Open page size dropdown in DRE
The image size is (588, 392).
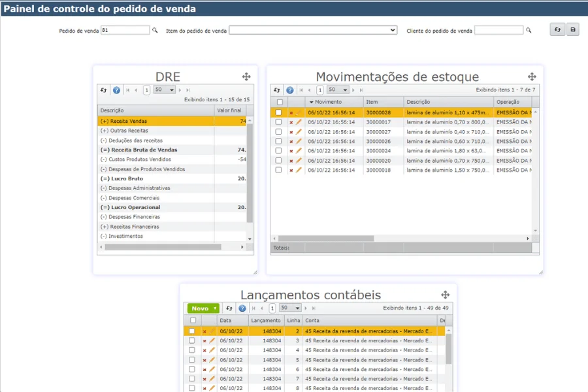tap(164, 90)
